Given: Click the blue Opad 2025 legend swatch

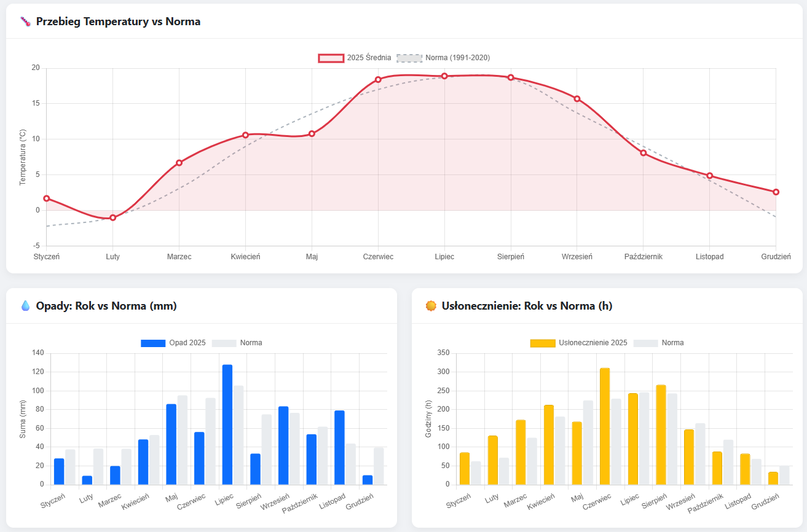Looking at the screenshot, I should click(153, 343).
